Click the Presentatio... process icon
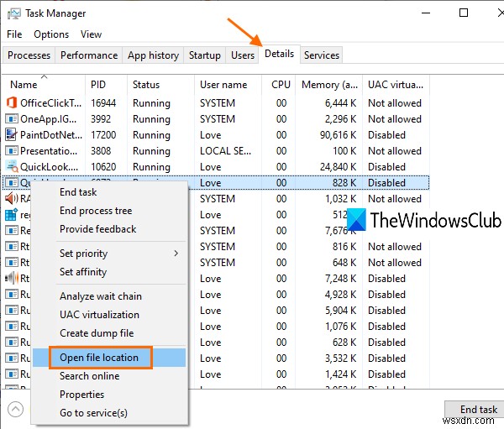 [12, 151]
